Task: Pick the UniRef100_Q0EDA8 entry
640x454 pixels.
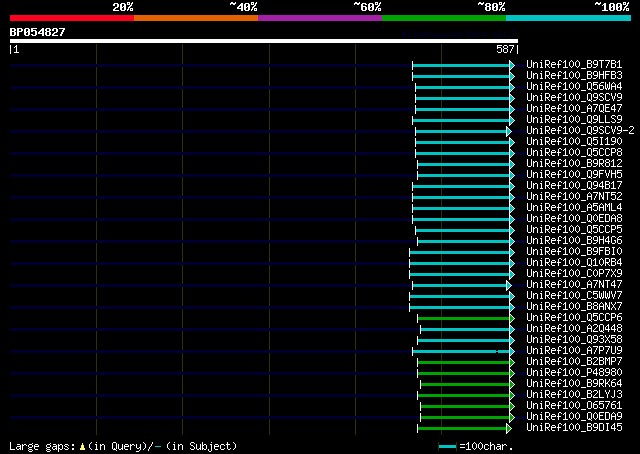Action: 574,219
